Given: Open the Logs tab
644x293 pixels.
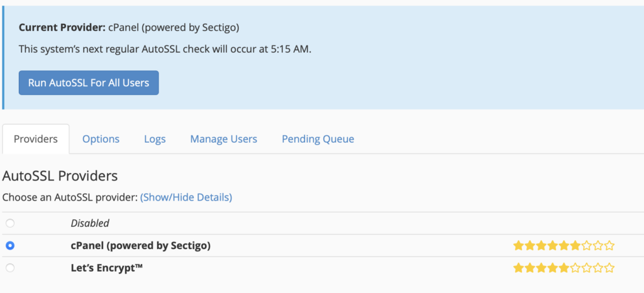Looking at the screenshot, I should [x=155, y=139].
